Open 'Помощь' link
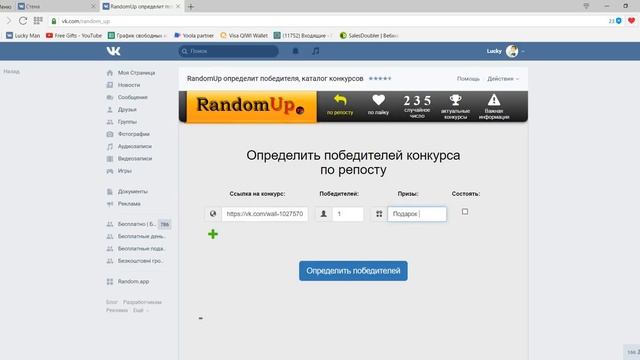 click(468, 79)
